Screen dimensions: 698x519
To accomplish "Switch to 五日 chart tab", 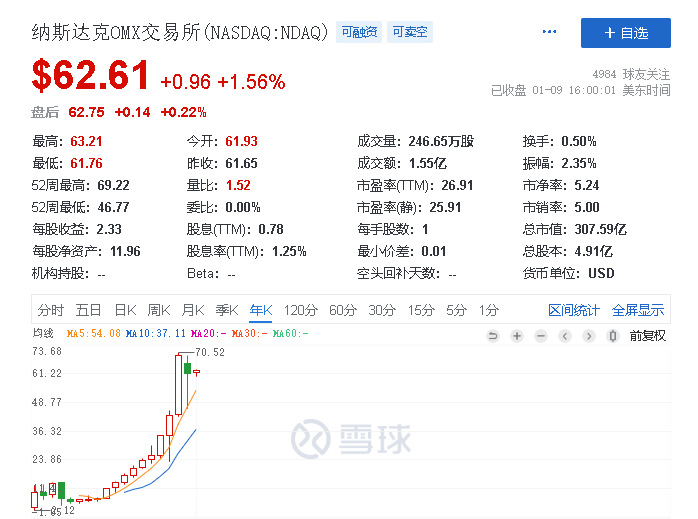I will point(88,310).
